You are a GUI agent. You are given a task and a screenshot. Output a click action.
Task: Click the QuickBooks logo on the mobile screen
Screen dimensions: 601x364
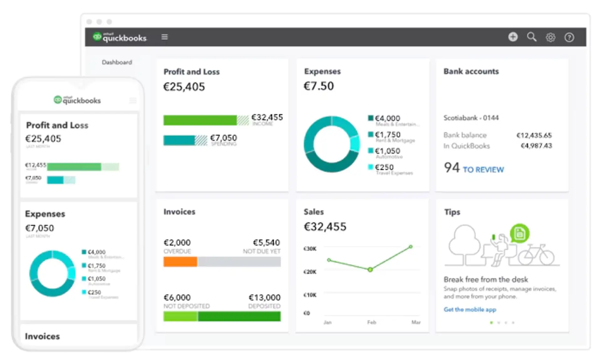click(x=77, y=100)
